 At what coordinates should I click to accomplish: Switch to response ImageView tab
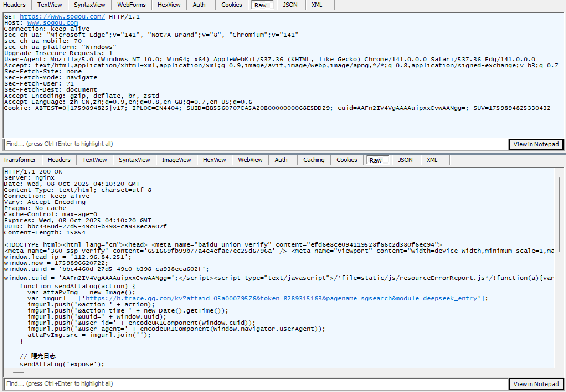176,160
